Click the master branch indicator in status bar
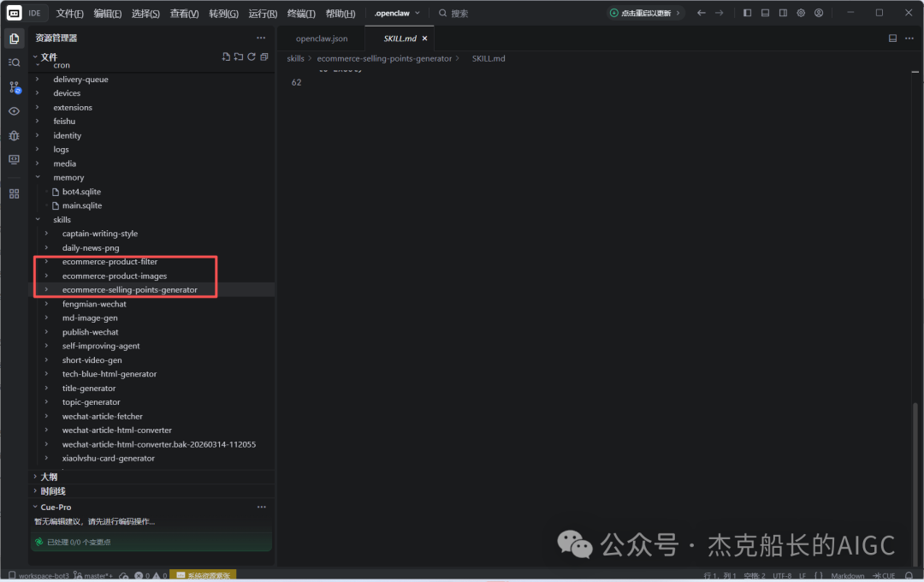 click(93, 575)
